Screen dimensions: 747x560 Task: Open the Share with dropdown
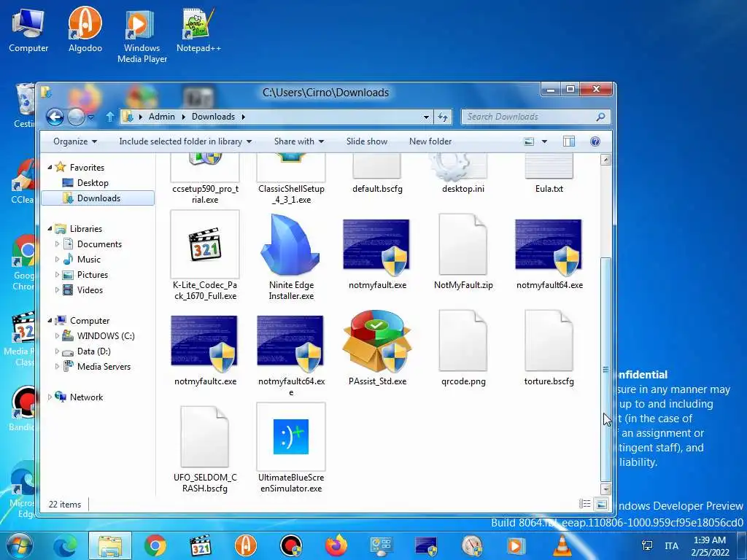click(x=298, y=141)
